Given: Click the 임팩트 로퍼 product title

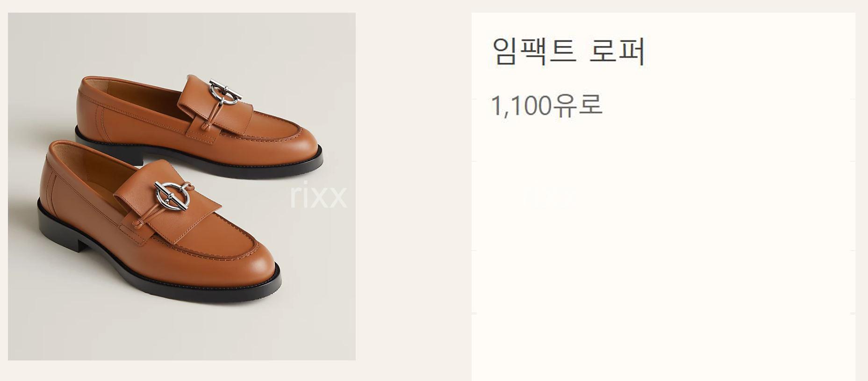Looking at the screenshot, I should [x=568, y=50].
